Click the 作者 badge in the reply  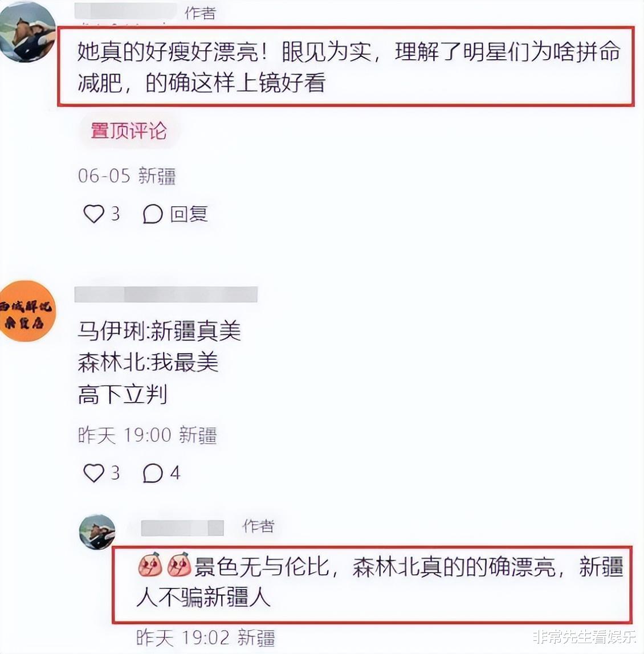tap(258, 526)
